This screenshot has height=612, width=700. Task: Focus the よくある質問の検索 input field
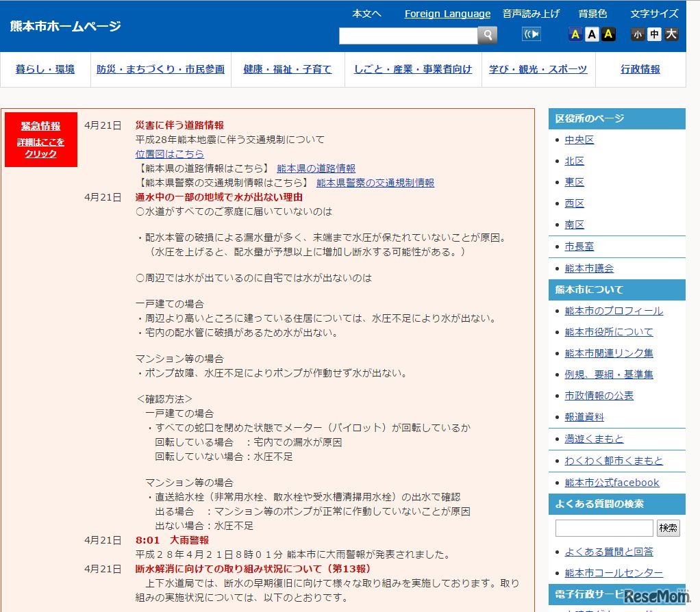[603, 527]
